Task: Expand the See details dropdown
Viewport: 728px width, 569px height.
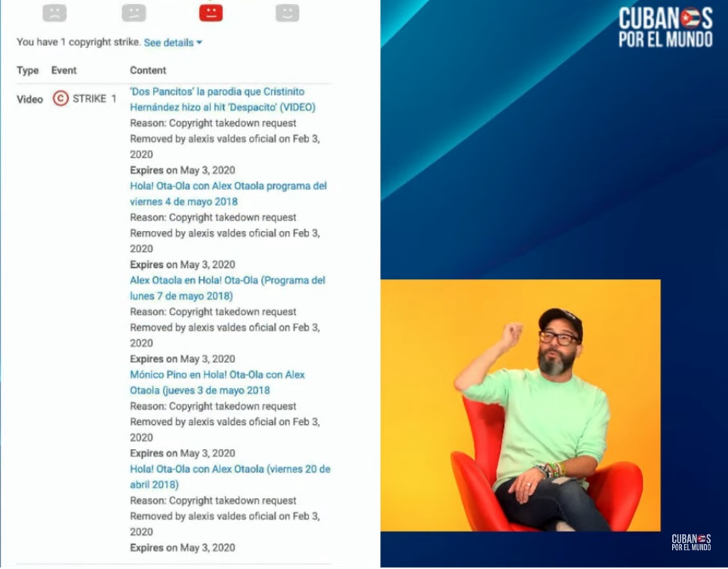Action: [173, 43]
